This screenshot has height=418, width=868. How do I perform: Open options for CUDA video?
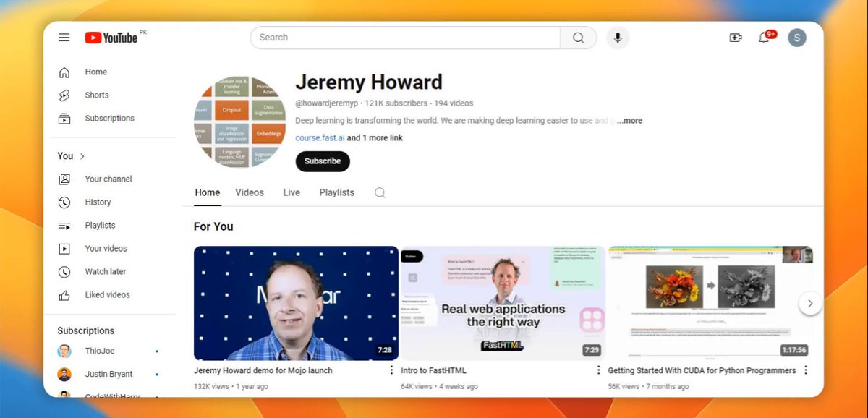pyautogui.click(x=806, y=370)
